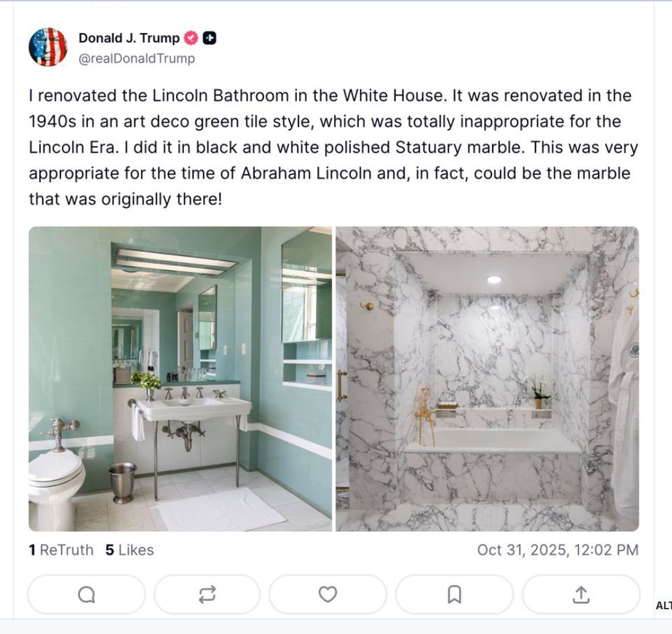Click the white bathrobe in marble photo
This screenshot has height=634, width=672.
[x=624, y=411]
